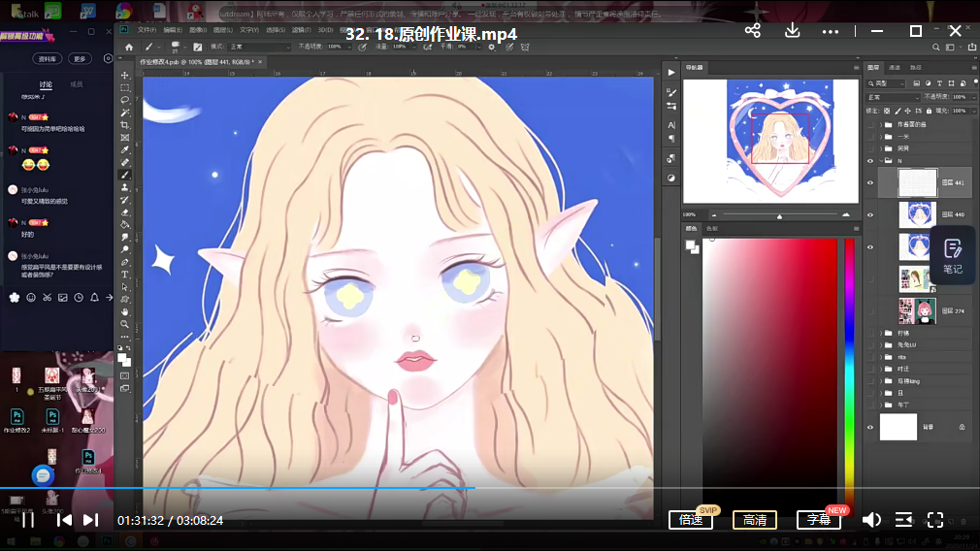
Task: Open brush settings panel icon
Action: pos(198,47)
